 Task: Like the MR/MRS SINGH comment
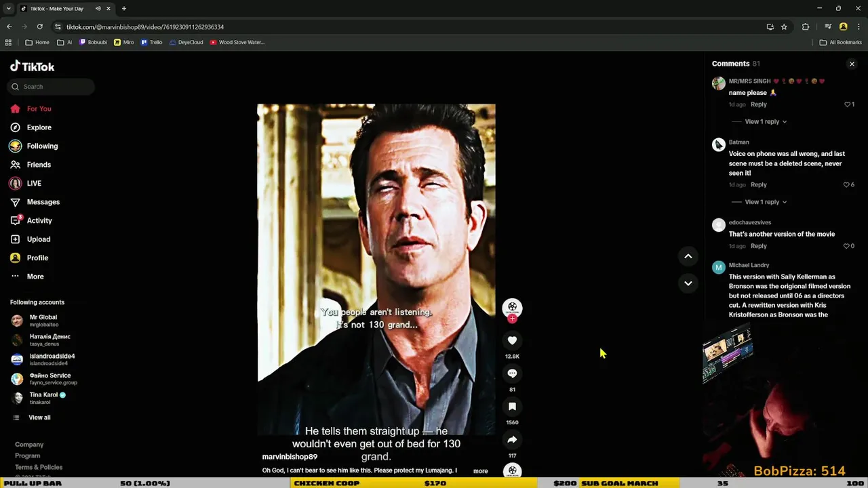pos(847,104)
